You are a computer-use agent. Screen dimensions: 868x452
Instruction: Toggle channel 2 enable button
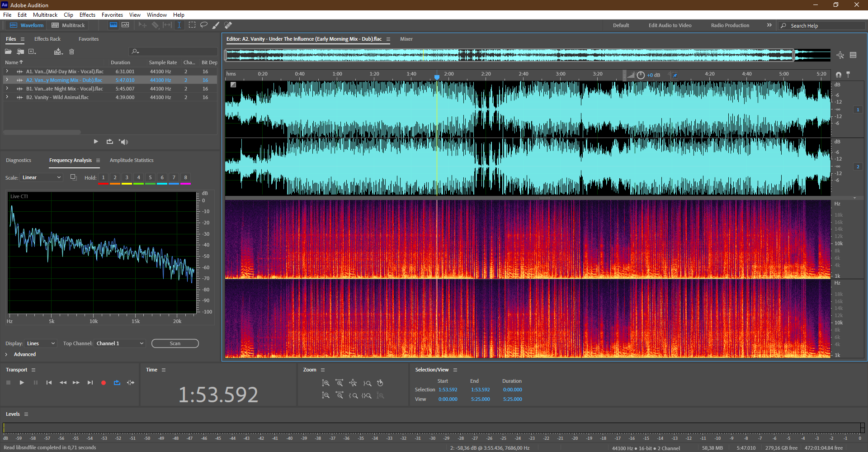click(x=858, y=167)
